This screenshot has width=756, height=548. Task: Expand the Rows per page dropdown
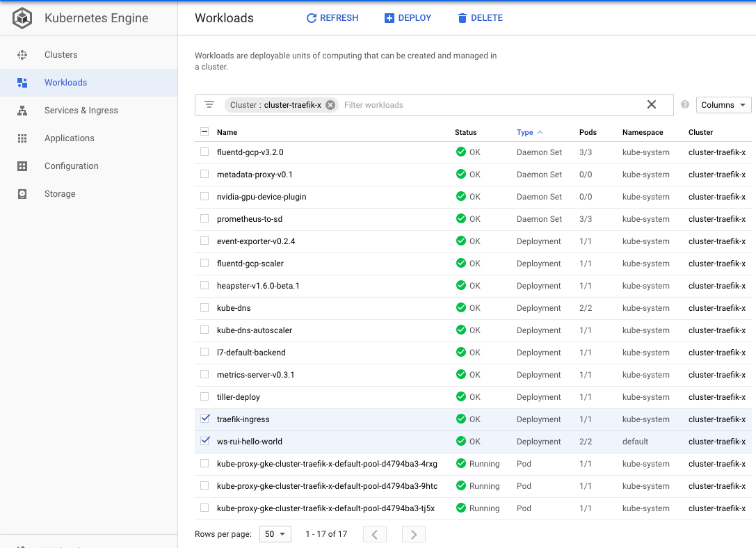[x=275, y=534]
